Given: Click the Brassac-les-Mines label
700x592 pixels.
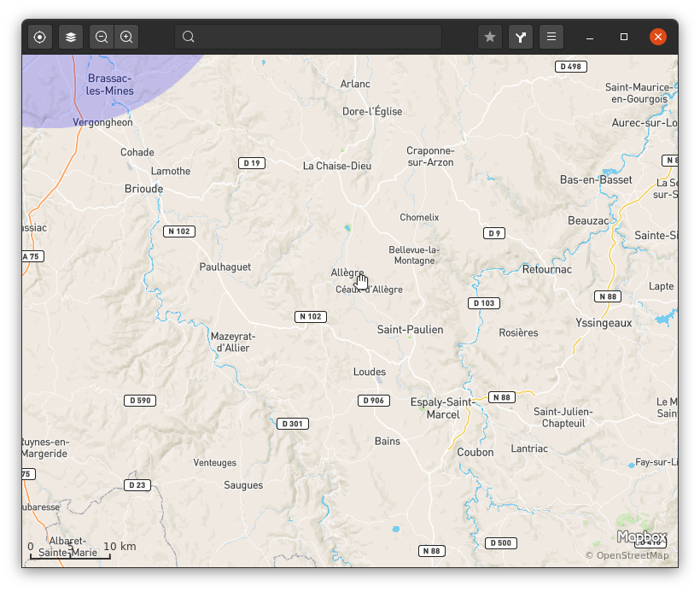Looking at the screenshot, I should 110,85.
